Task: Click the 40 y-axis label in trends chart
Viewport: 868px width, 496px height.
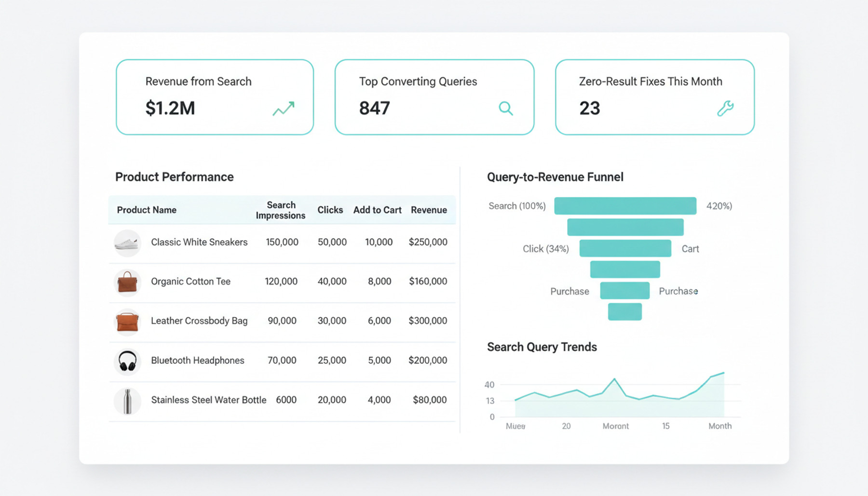Action: [x=489, y=385]
